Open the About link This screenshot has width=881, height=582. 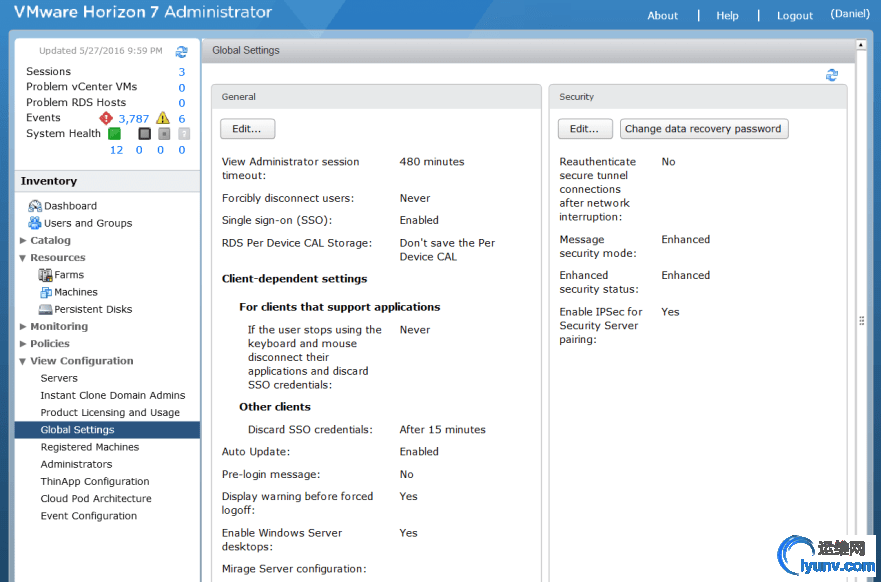(662, 16)
